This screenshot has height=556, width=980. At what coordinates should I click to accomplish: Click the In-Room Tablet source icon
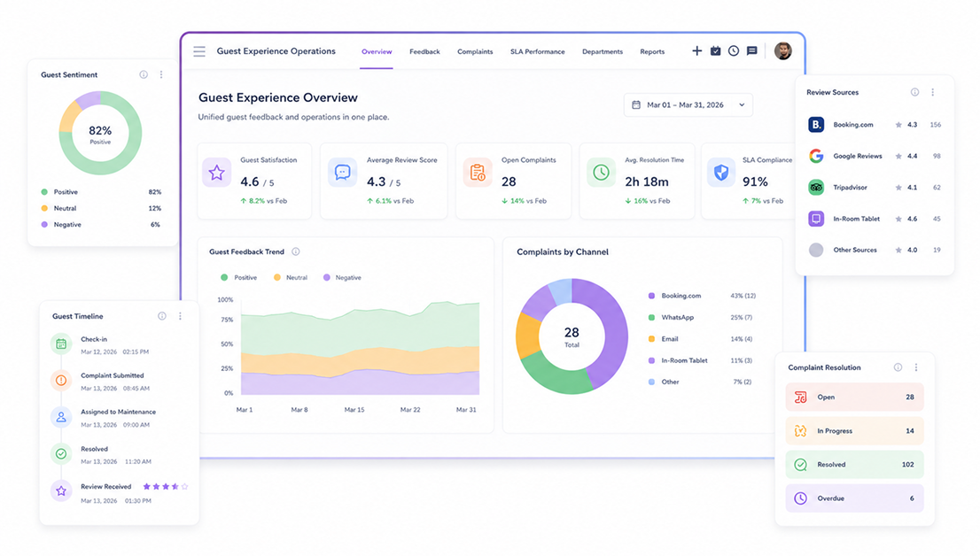pyautogui.click(x=815, y=219)
